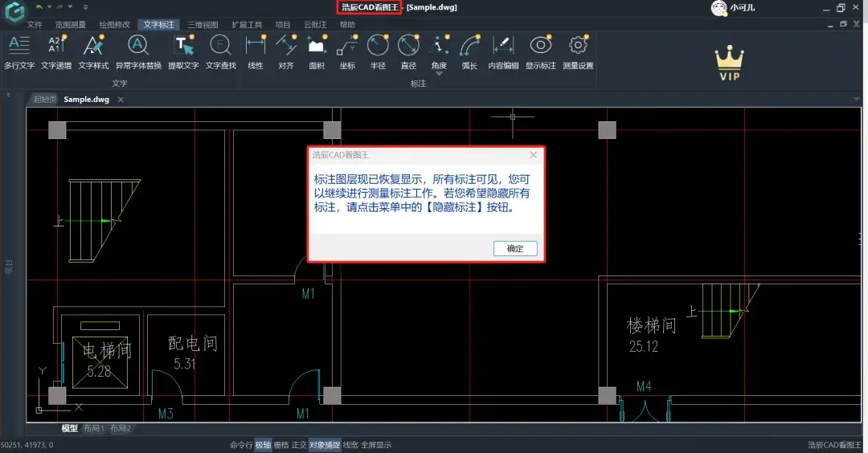The width and height of the screenshot is (868, 453).
Task: Open the 文字递增 text increment tool
Action: click(x=56, y=52)
